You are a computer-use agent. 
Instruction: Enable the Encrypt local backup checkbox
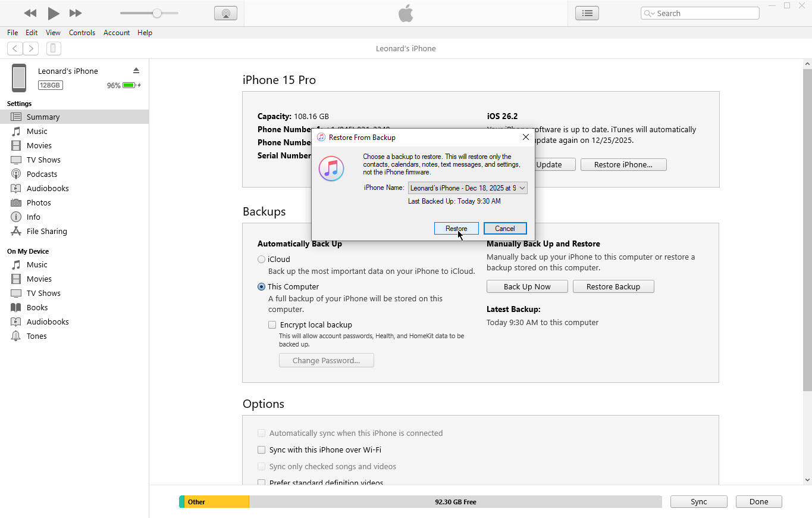[x=272, y=325]
